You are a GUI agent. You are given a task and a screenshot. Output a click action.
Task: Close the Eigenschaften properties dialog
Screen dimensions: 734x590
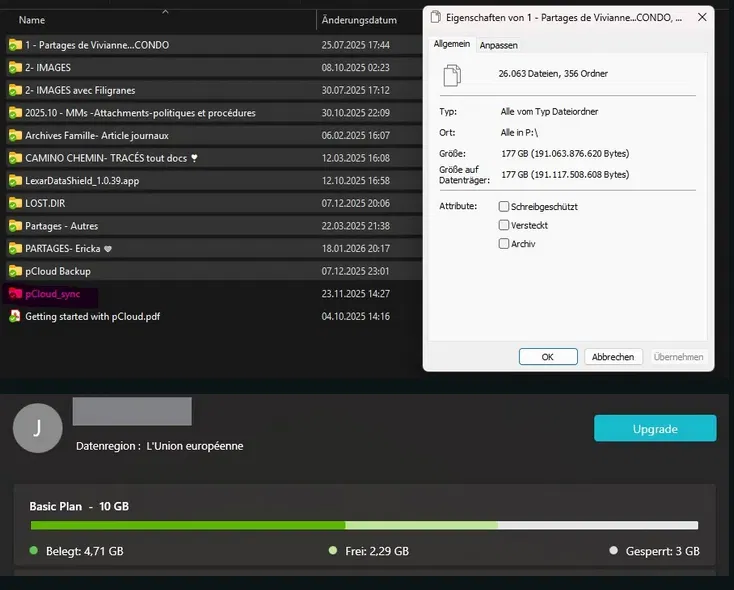coord(702,17)
